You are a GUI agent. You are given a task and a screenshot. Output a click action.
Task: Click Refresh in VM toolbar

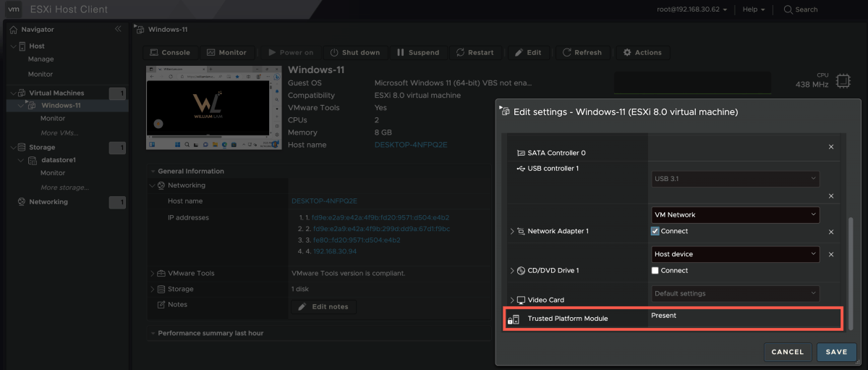coord(582,52)
